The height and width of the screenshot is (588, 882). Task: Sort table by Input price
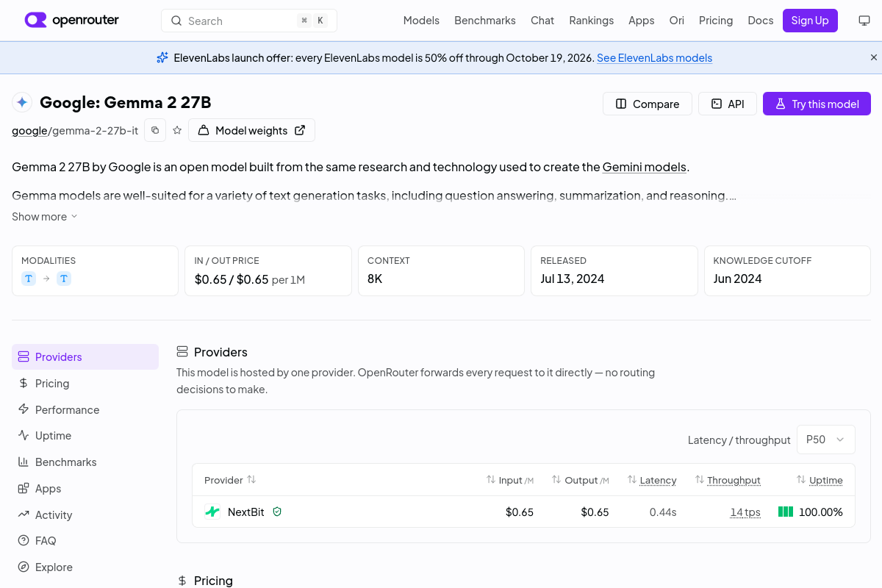509,480
